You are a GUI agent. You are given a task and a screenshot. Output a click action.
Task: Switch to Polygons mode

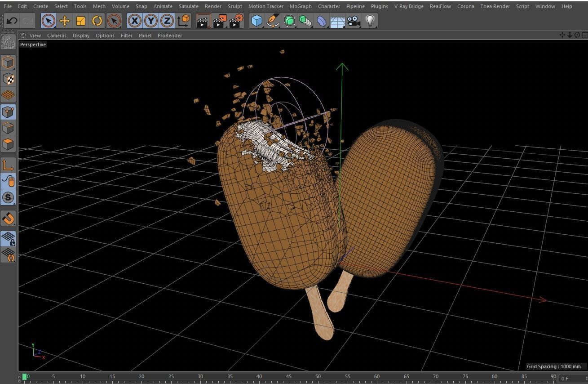coord(8,144)
